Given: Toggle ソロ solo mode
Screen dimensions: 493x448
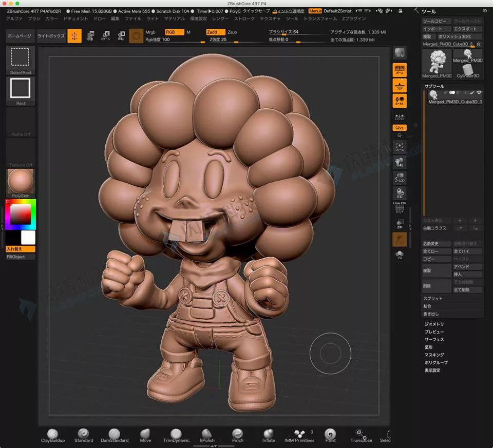Looking at the screenshot, I should click(400, 255).
